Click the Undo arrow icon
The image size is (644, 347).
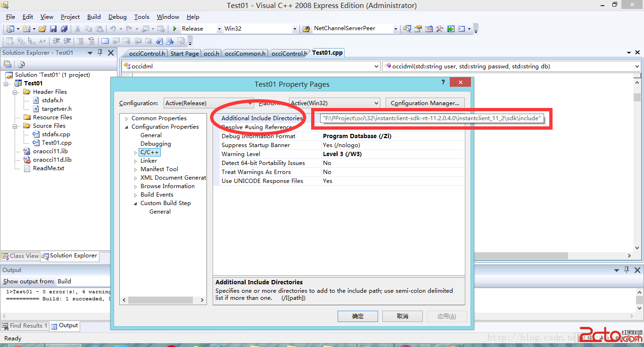point(113,29)
